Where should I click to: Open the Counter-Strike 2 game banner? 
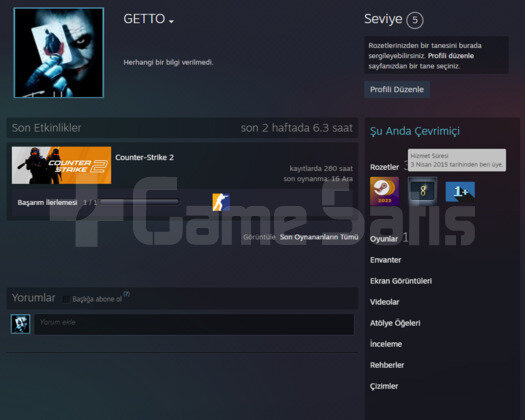[62, 165]
